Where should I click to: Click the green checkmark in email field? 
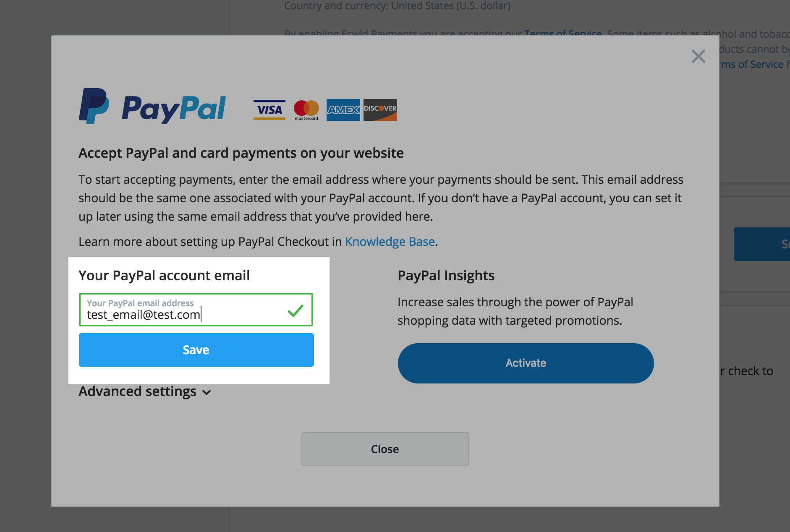coord(296,310)
